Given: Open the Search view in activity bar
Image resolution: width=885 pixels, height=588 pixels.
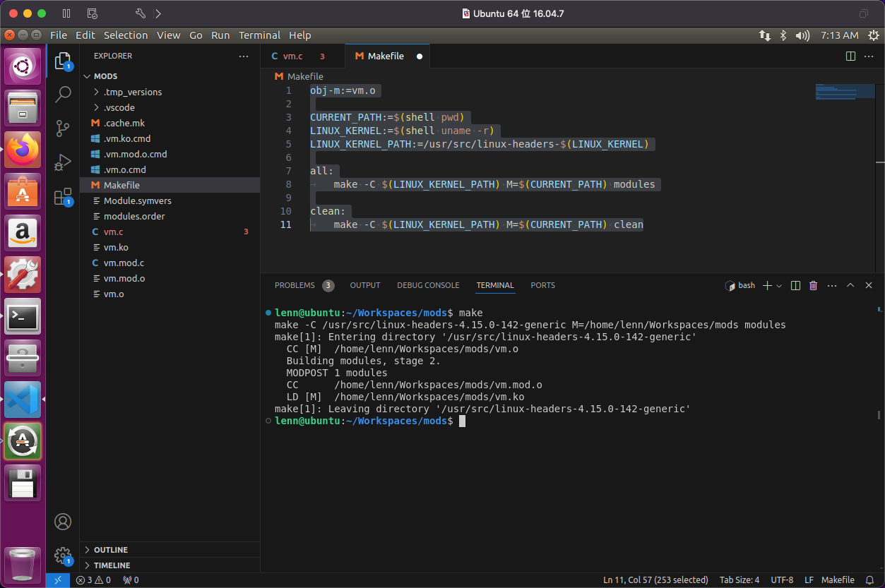Looking at the screenshot, I should coord(63,94).
